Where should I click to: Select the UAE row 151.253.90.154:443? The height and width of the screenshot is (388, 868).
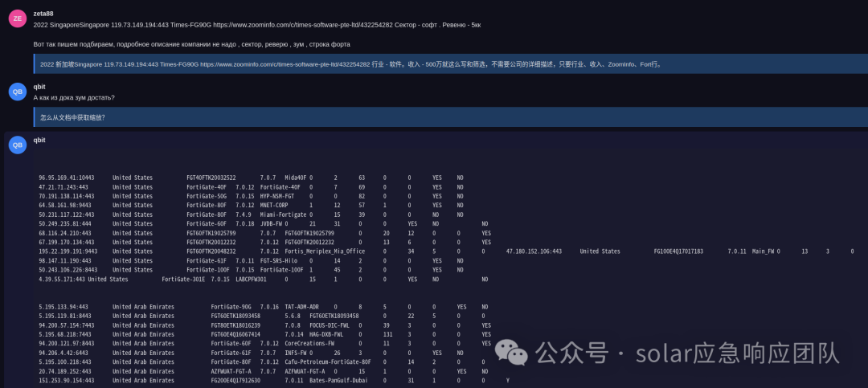274,381
